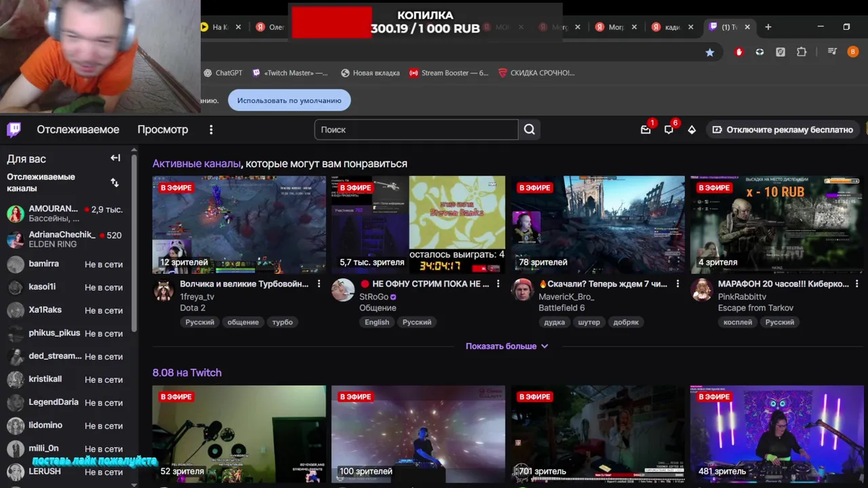Viewport: 868px width, 488px height.
Task: Open the Активные каналы link
Action: (x=197, y=163)
